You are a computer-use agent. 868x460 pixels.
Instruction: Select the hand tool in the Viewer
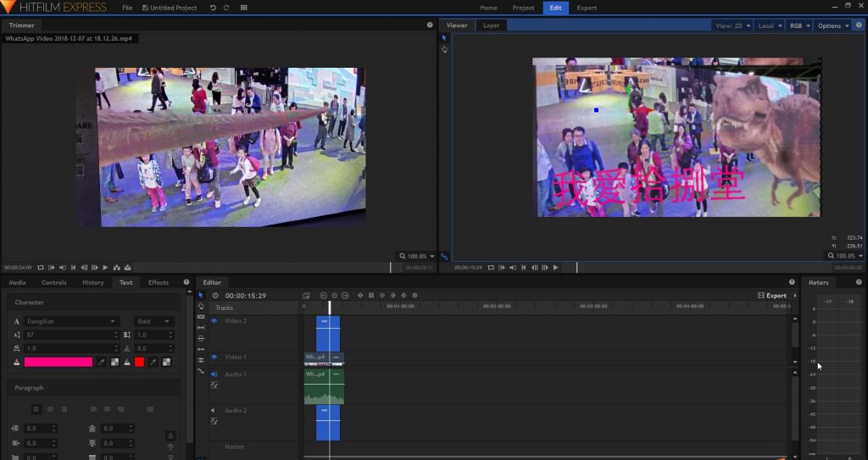pyautogui.click(x=444, y=50)
